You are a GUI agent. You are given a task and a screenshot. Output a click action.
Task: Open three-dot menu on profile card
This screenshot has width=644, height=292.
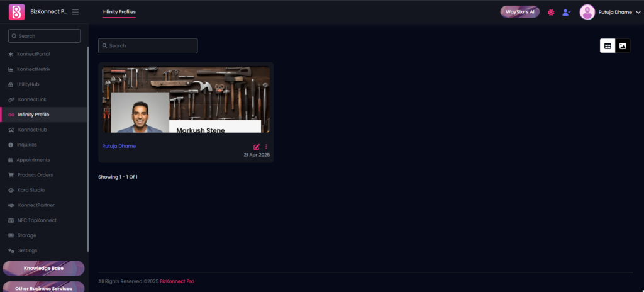(x=266, y=147)
